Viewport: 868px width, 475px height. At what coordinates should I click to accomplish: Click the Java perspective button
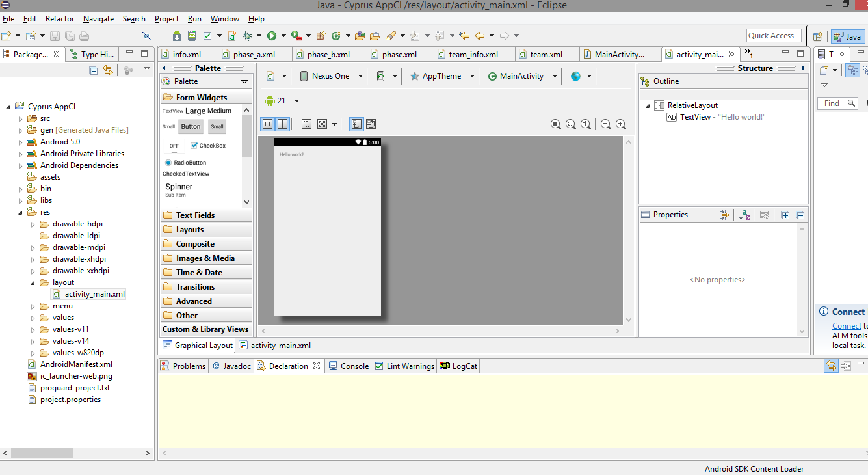pos(847,36)
